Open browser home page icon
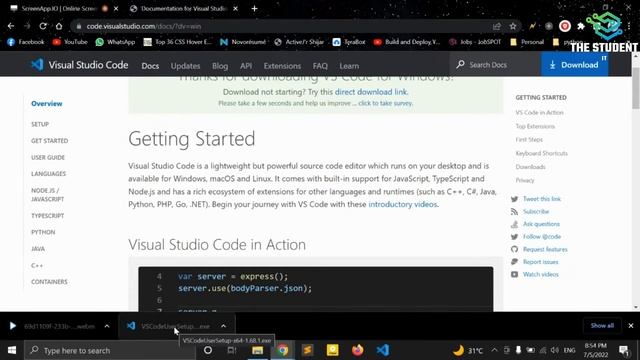Image resolution: width=640 pixels, height=360 pixels. point(59,26)
